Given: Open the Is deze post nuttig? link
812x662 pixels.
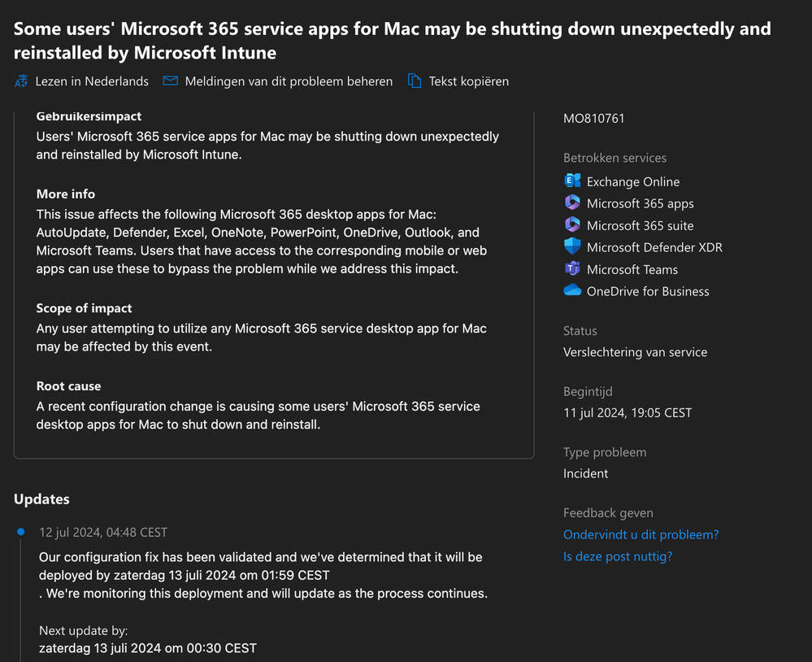Looking at the screenshot, I should coord(617,556).
